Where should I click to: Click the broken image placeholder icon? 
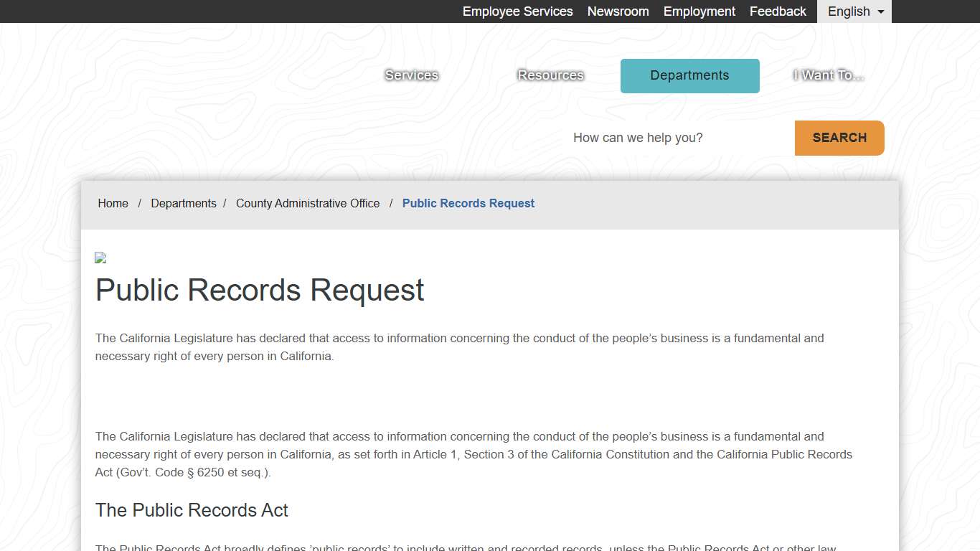[100, 257]
